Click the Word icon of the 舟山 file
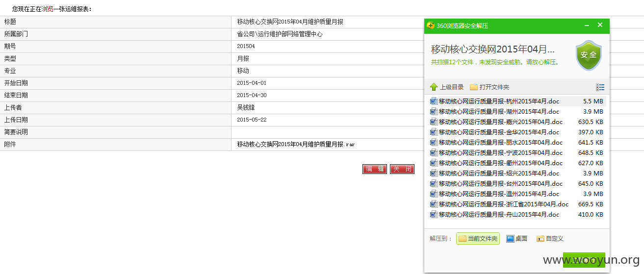 (434, 215)
